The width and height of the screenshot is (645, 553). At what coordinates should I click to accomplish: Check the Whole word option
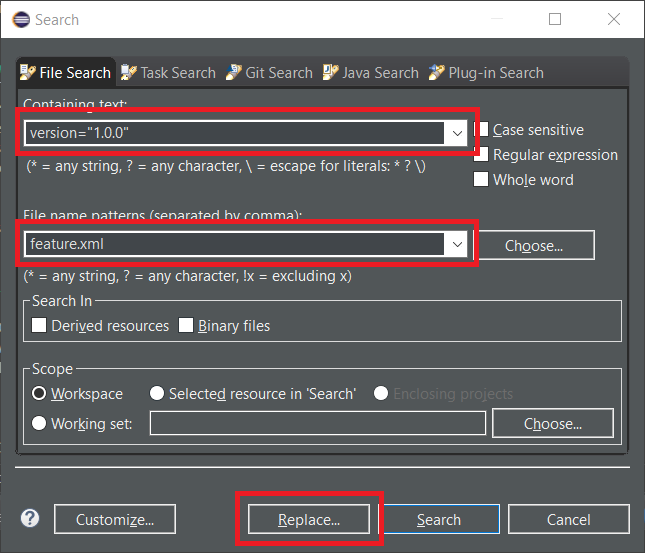(482, 180)
